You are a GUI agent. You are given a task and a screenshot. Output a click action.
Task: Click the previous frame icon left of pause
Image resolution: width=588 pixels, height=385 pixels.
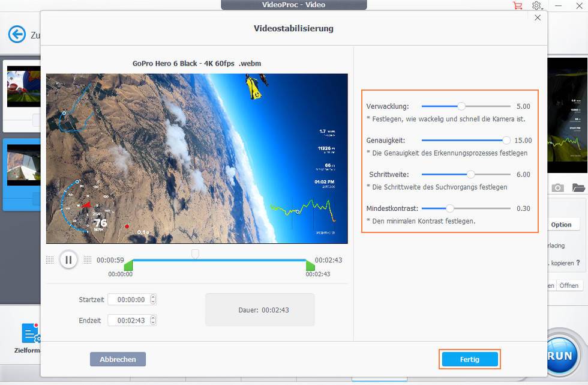[x=49, y=259]
